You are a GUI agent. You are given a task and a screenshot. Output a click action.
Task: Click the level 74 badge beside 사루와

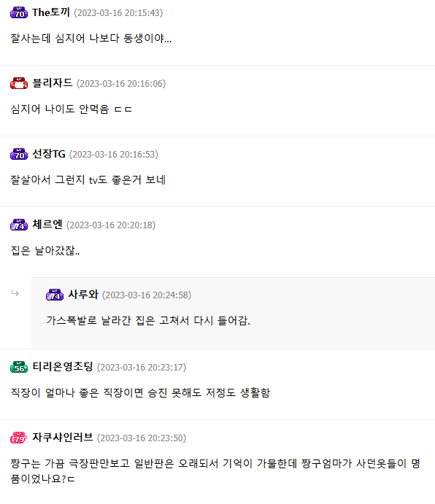[55, 295]
